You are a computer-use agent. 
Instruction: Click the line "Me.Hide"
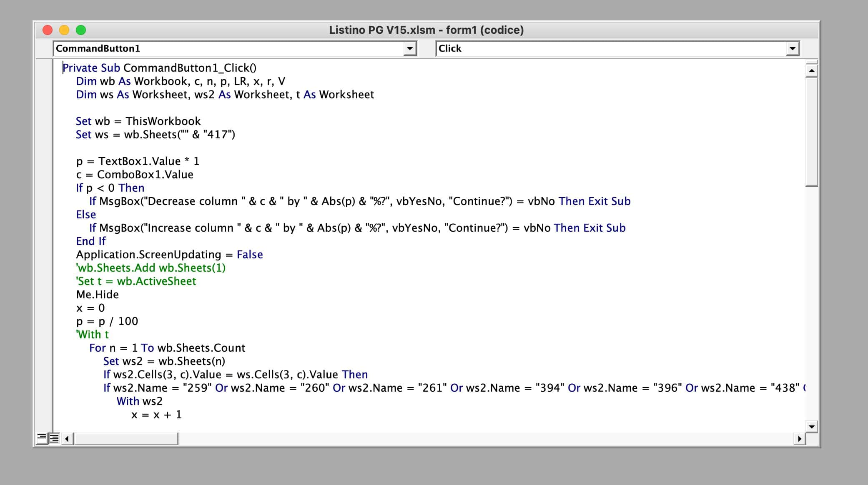pyautogui.click(x=97, y=295)
